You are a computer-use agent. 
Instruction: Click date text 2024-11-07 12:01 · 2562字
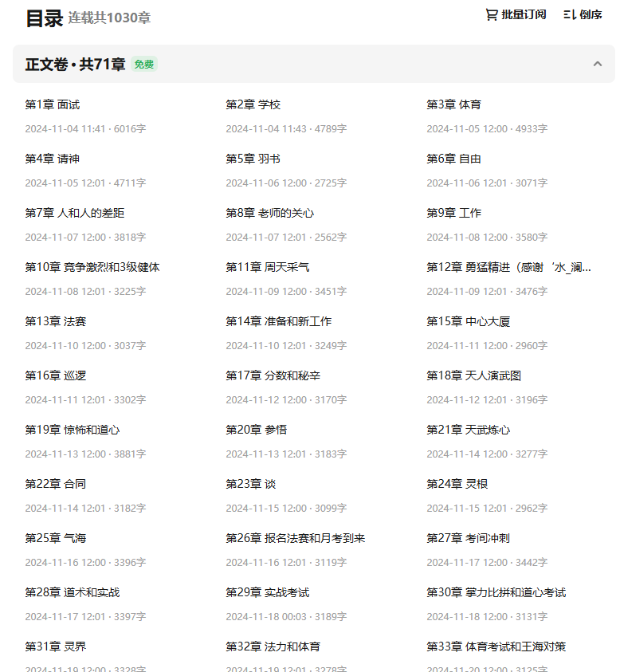click(x=286, y=237)
